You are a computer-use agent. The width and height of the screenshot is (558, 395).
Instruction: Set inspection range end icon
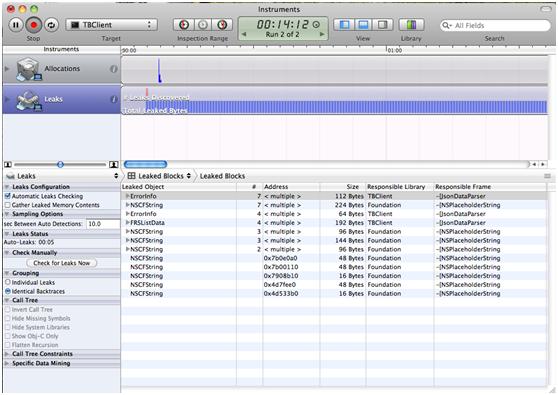[222, 25]
